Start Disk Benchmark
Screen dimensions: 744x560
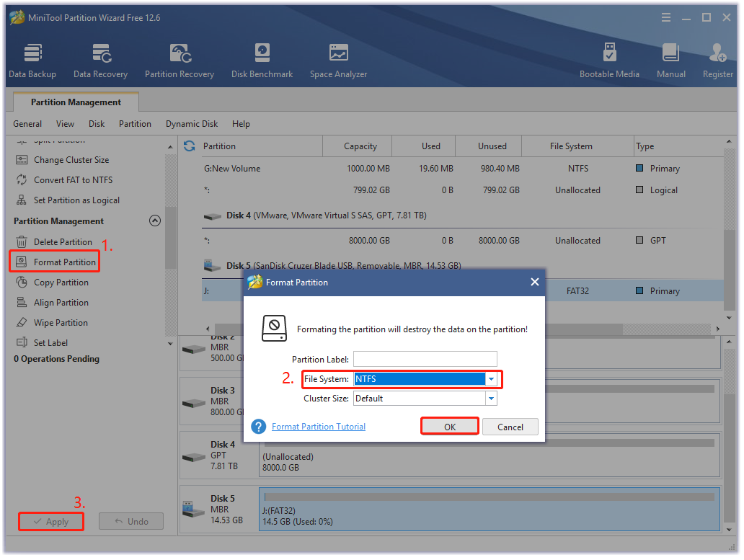(262, 61)
